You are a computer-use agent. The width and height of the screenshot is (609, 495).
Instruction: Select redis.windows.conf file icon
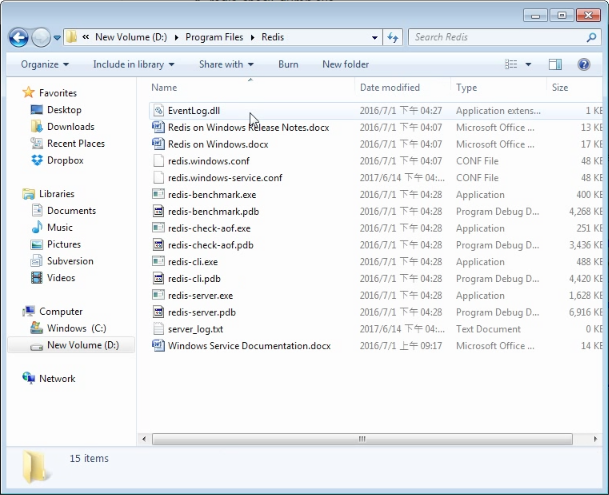158,160
